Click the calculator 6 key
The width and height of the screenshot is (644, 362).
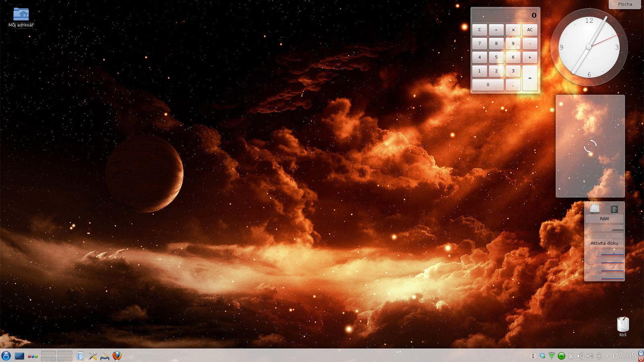[x=513, y=57]
